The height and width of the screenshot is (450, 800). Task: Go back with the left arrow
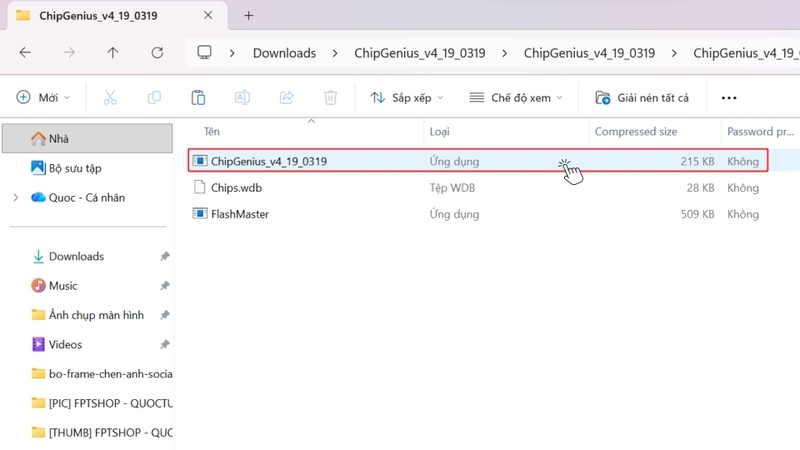25,53
